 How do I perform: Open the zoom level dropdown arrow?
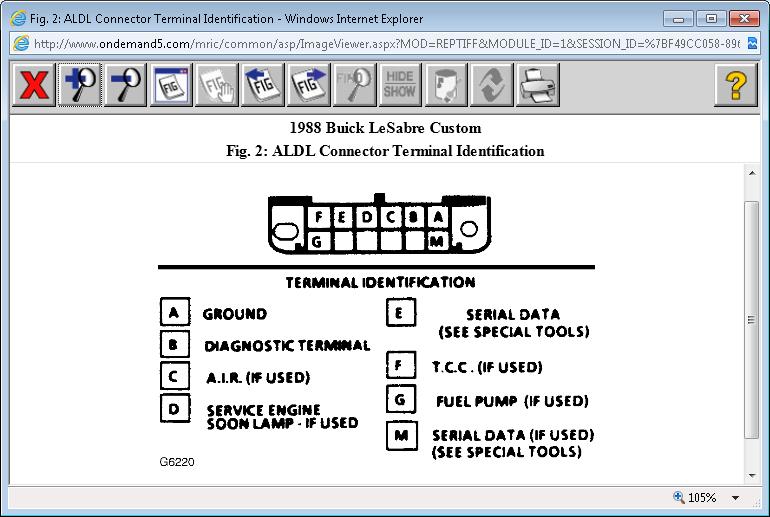point(735,498)
